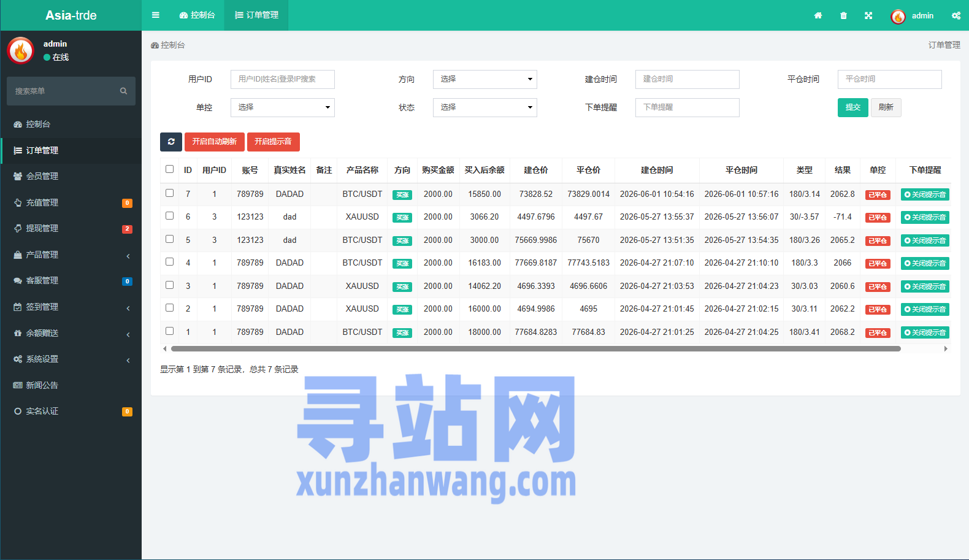
Task: Open 控制台 in the sidebar
Action: (x=71, y=124)
